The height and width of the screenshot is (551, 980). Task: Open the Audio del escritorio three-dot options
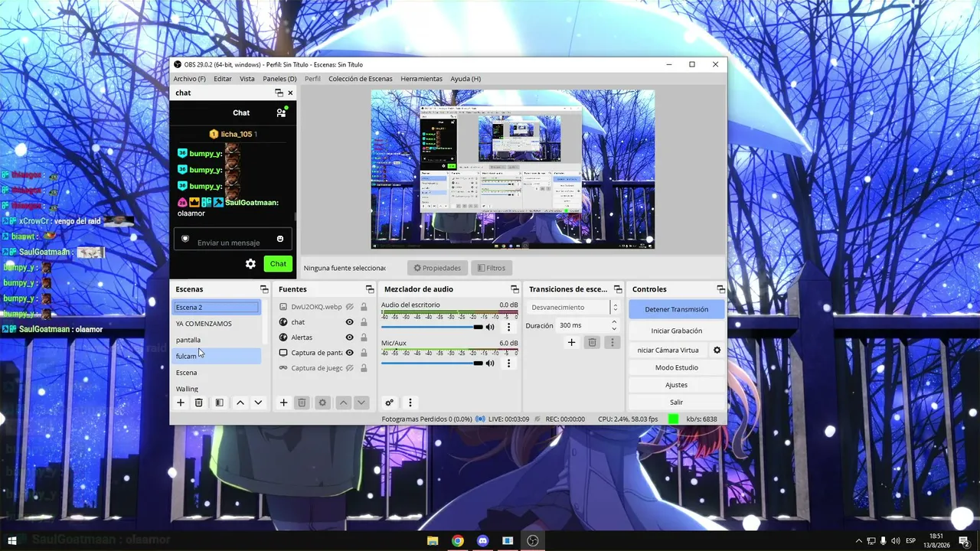(509, 327)
